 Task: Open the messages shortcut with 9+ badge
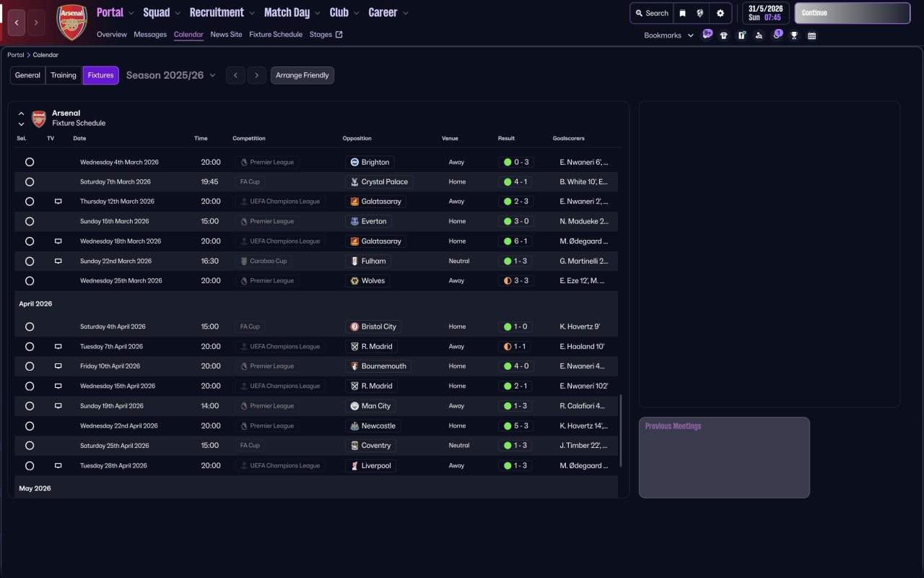point(707,35)
